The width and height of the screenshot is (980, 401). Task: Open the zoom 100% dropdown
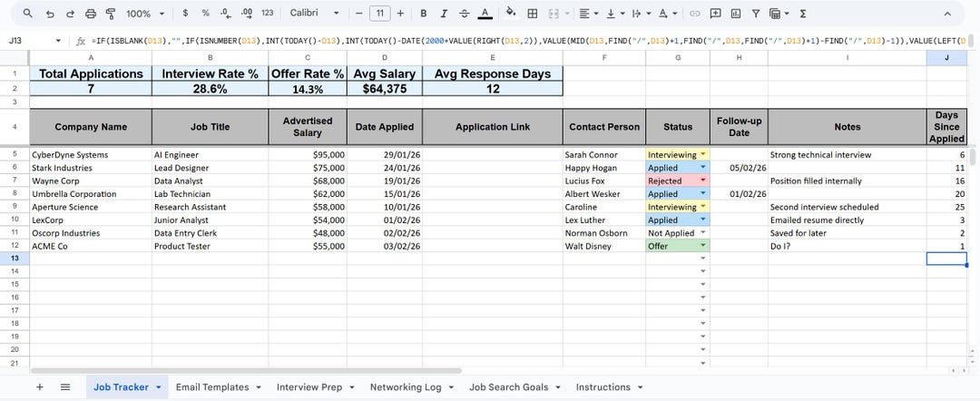tap(145, 13)
